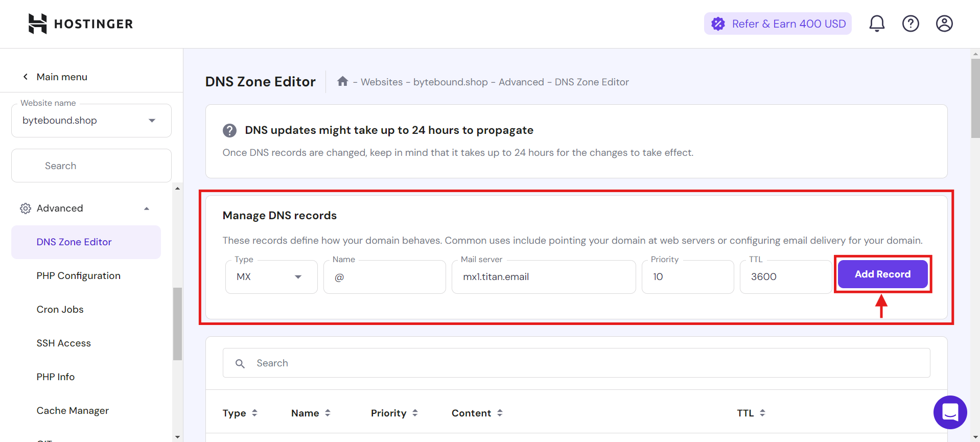Click the TTL field
The width and height of the screenshot is (980, 442).
point(786,276)
